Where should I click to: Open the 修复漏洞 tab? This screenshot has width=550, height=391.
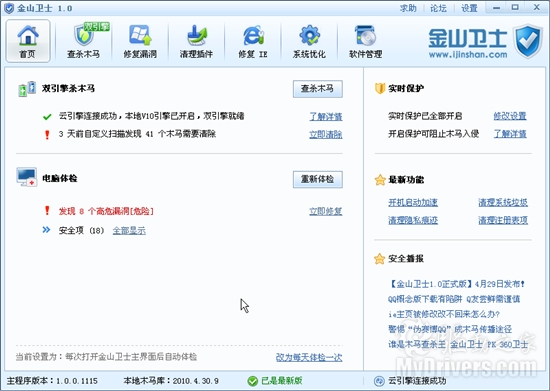click(x=140, y=41)
